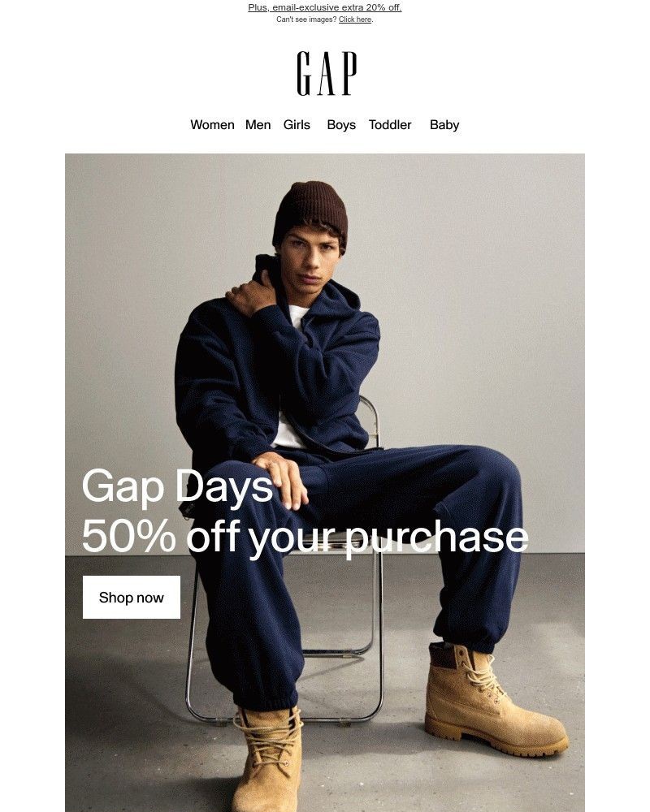The height and width of the screenshot is (812, 650).
Task: Click the '50% off your purchase' headline
Action: tap(305, 537)
